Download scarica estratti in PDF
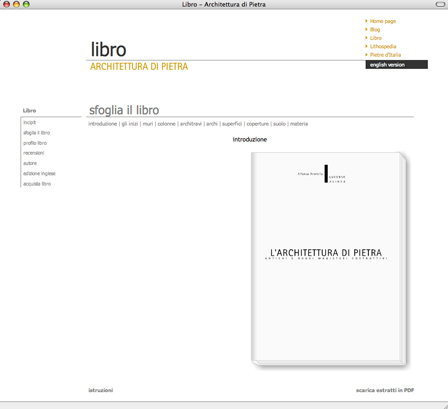Screen dimensions: 448x409 coord(385,390)
